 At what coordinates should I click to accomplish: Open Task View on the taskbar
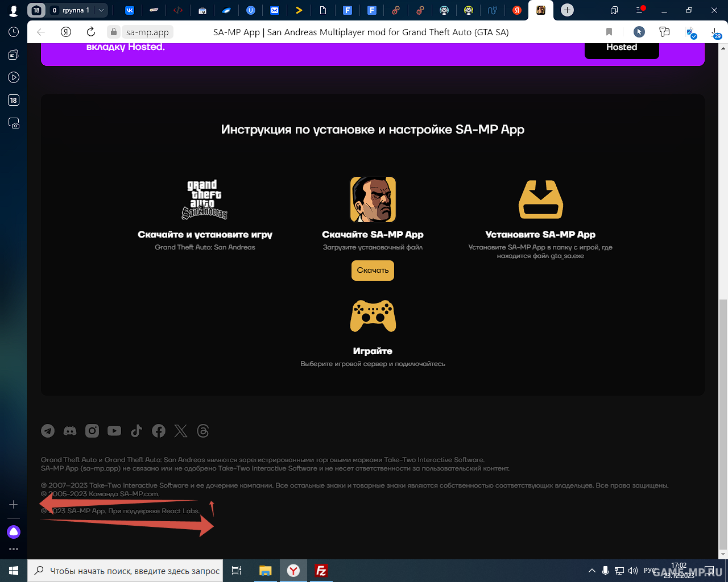[237, 571]
